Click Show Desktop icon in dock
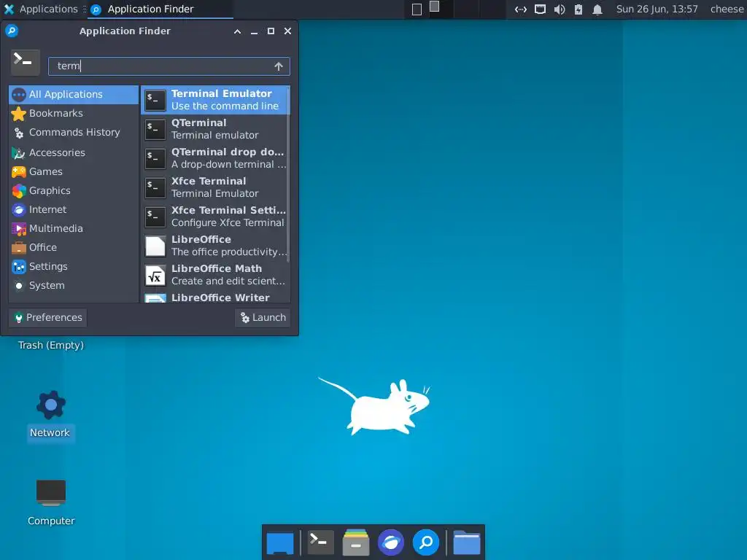This screenshot has width=747, height=560. [x=280, y=542]
